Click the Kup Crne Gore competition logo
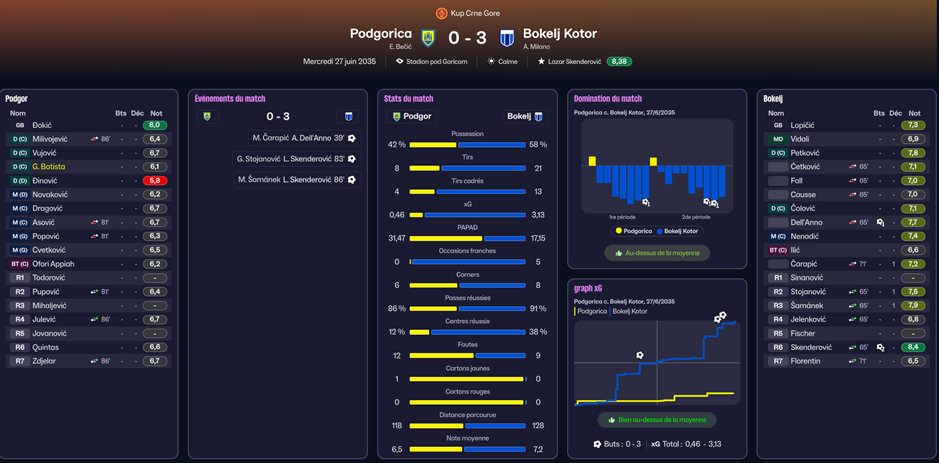Viewport: 939px width, 463px height. [442, 13]
